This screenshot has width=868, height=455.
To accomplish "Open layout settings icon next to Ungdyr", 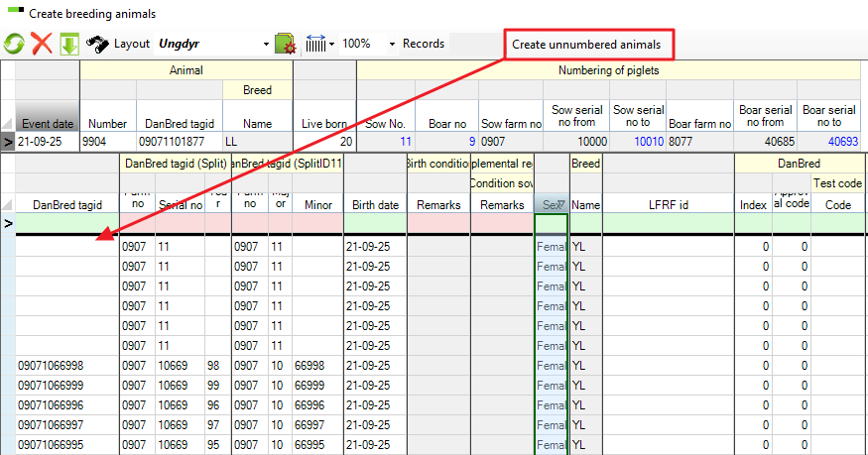I will click(286, 44).
